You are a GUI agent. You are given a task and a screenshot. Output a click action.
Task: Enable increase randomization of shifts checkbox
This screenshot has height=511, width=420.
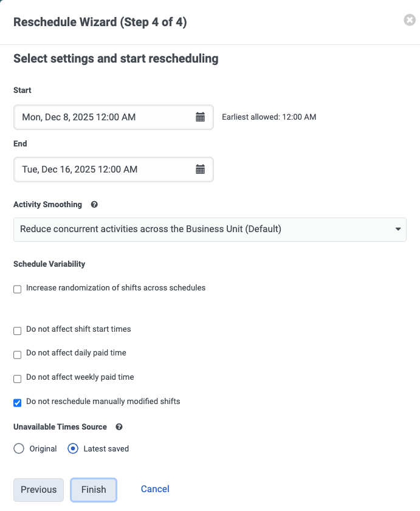click(18, 289)
